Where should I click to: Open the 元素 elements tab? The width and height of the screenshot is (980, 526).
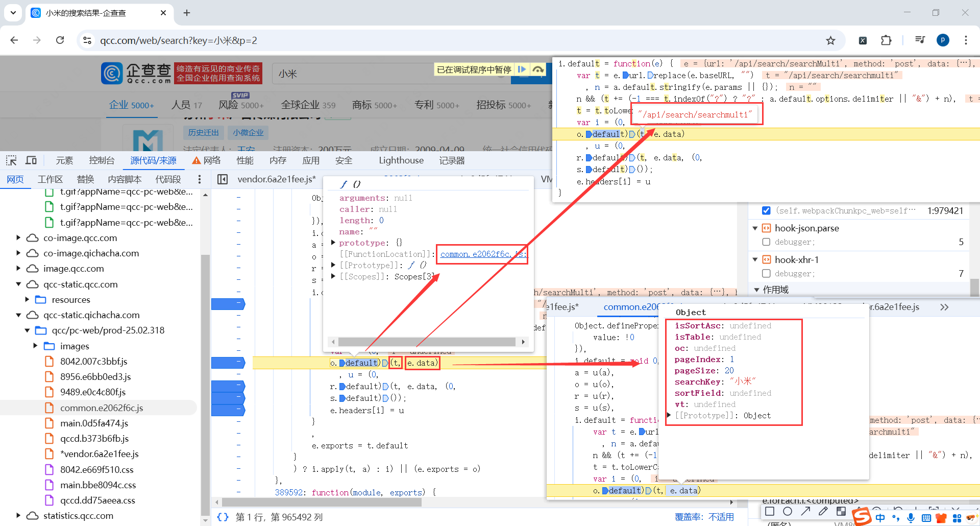click(x=64, y=160)
